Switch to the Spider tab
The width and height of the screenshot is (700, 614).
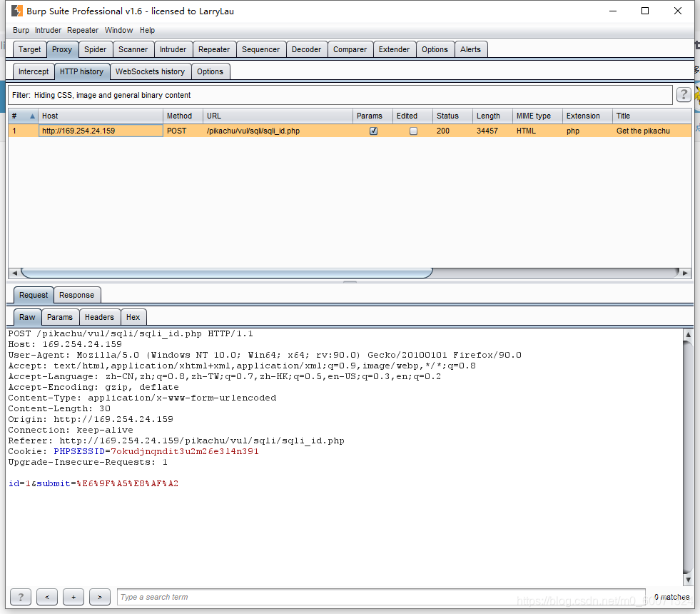[96, 49]
